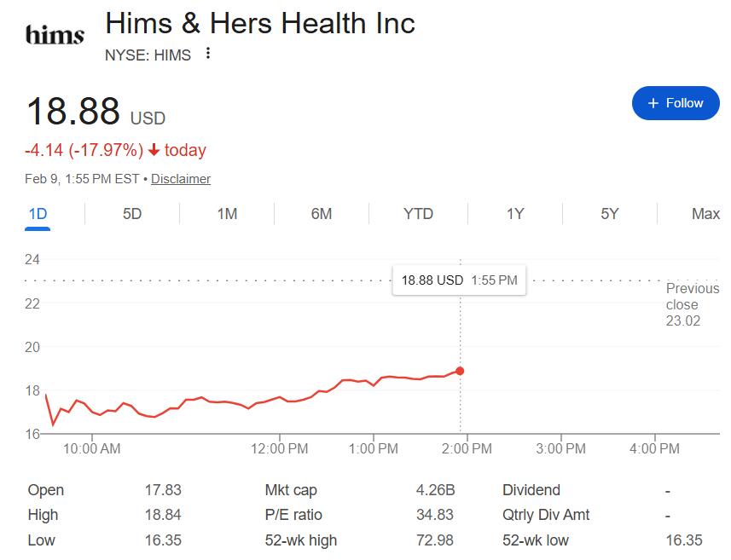Image resolution: width=731 pixels, height=560 pixels.
Task: Click the NYSE: HIMS ticker text
Action: (148, 55)
